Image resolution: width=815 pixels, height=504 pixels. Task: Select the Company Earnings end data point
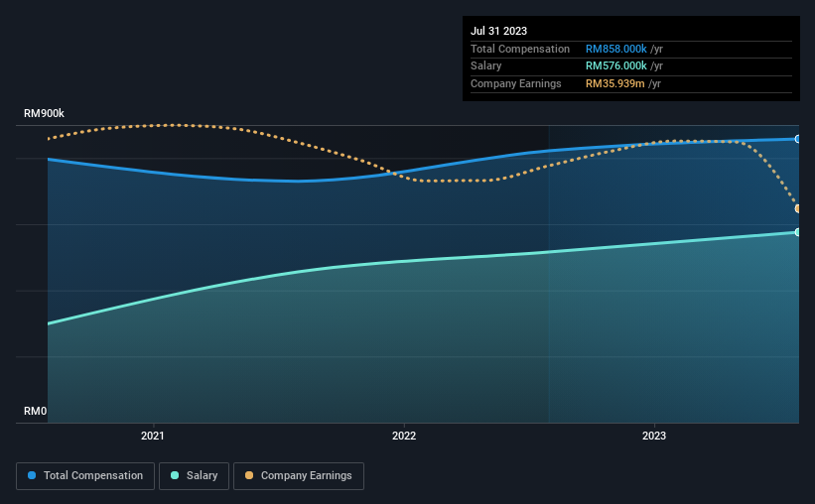pos(797,208)
